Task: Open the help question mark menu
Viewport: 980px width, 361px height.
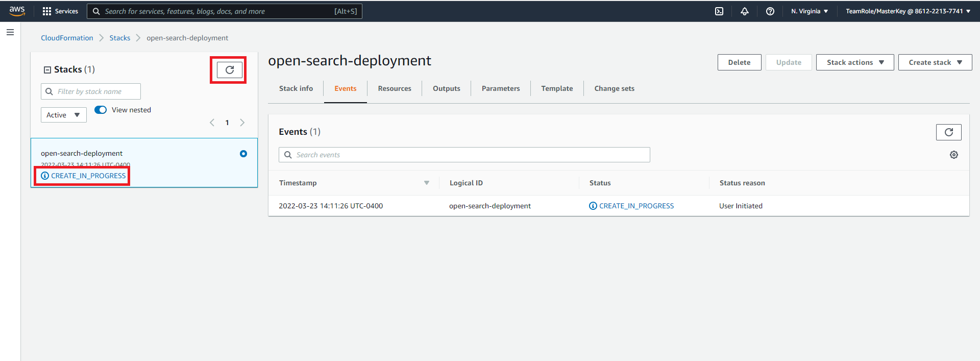Action: coord(770,11)
